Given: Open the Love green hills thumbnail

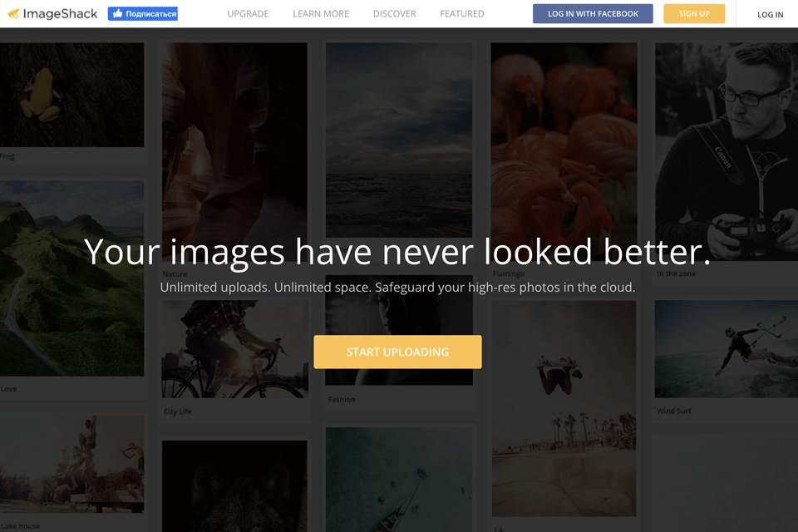Looking at the screenshot, I should click(x=71, y=278).
